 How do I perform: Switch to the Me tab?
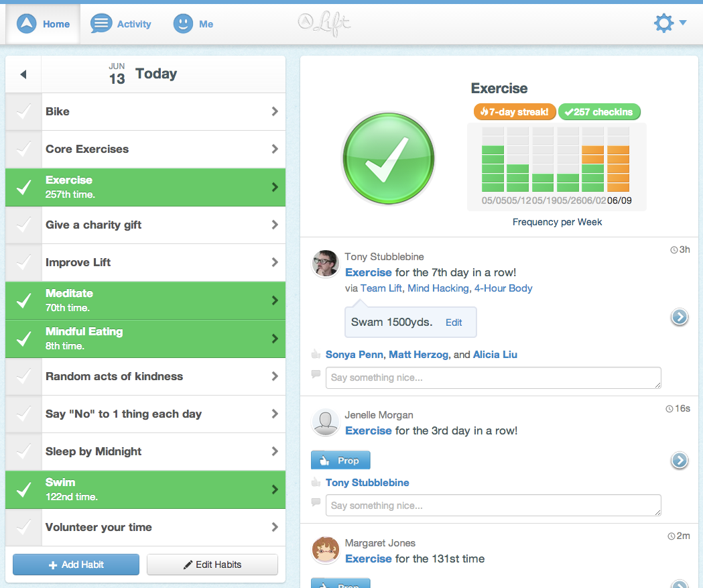point(194,23)
